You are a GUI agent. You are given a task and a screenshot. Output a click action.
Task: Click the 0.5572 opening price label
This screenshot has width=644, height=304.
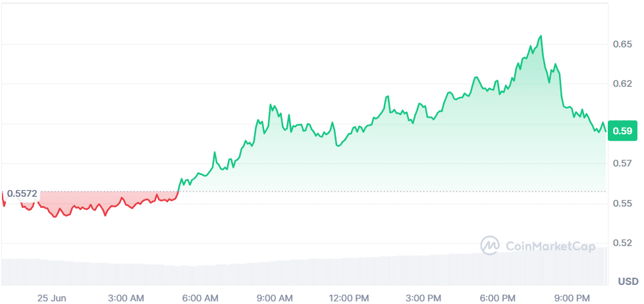click(22, 193)
